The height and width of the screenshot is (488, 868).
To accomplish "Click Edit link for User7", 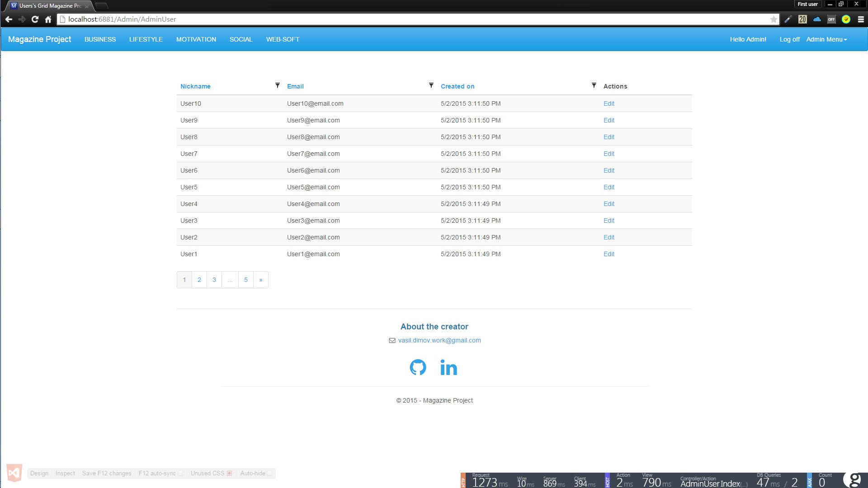I will [609, 154].
